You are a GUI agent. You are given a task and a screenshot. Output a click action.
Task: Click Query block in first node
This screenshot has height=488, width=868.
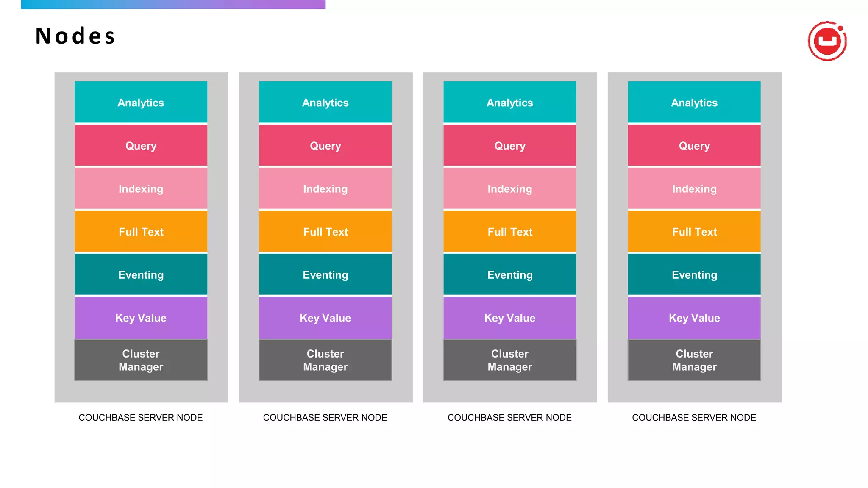(141, 145)
